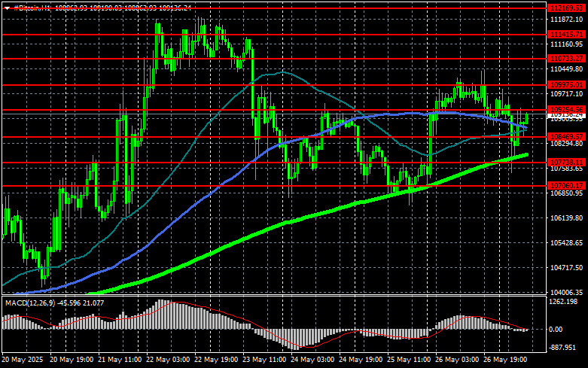Click the 108469.57 red level label
The height and width of the screenshot is (368, 588).
[x=567, y=136]
